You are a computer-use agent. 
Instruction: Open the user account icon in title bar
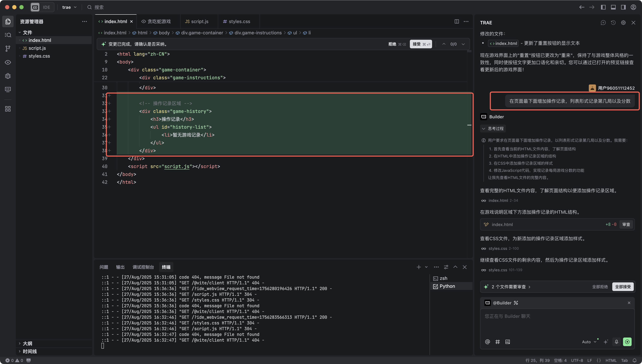click(633, 7)
